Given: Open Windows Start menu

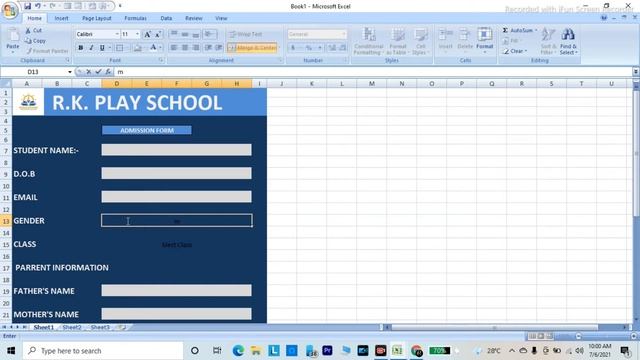Looking at the screenshot, I should pyautogui.click(x=11, y=351).
